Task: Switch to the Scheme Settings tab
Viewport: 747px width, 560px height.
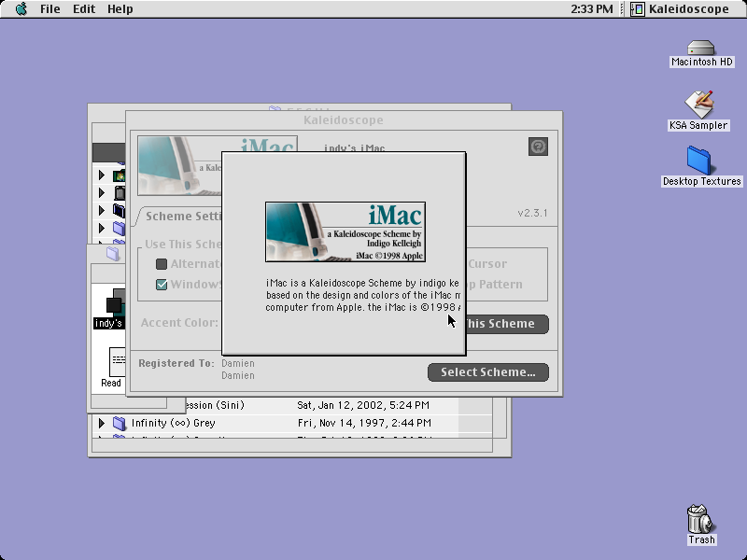Action: [183, 217]
